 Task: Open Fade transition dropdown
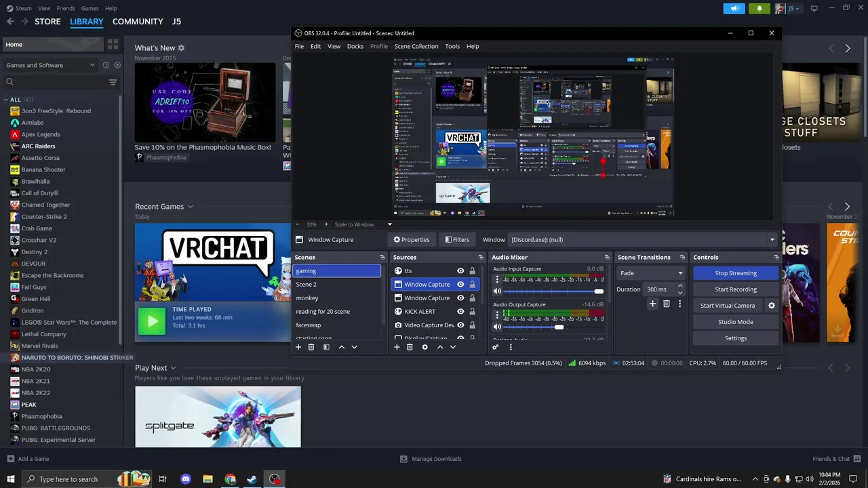651,273
